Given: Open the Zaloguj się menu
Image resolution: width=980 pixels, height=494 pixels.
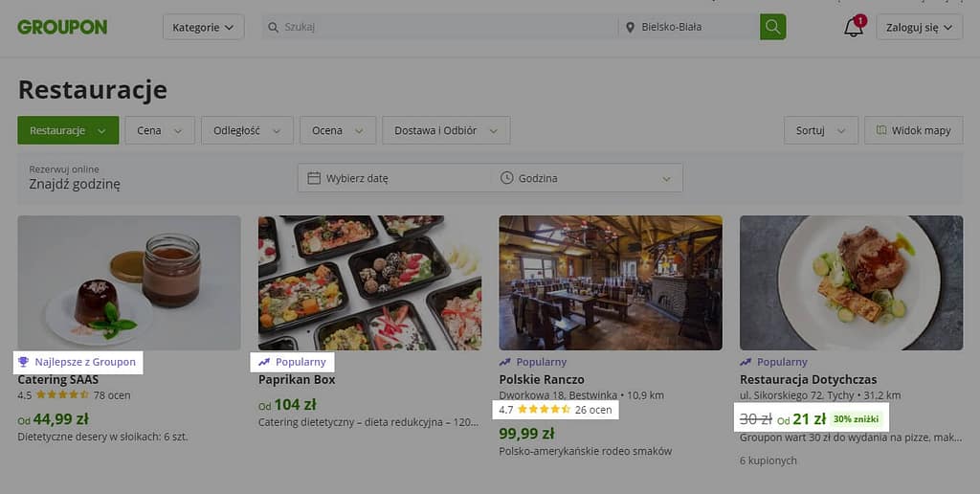Looking at the screenshot, I should tap(919, 27).
